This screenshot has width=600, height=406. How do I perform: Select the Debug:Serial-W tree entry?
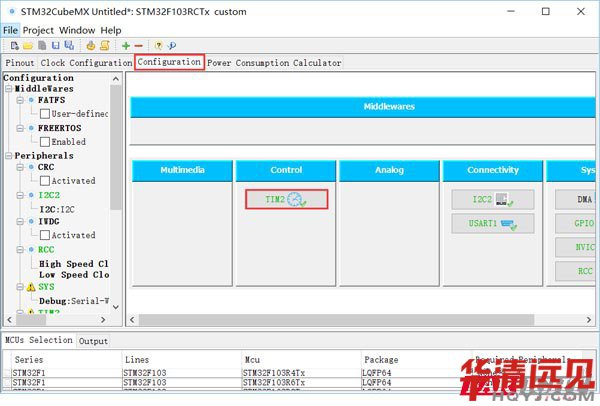pos(74,301)
